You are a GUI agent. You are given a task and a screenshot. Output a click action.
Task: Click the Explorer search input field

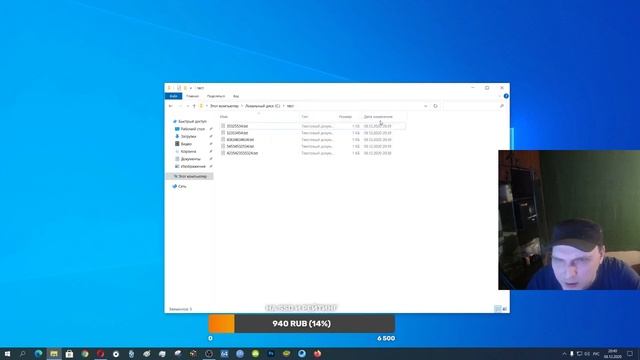tap(470, 106)
